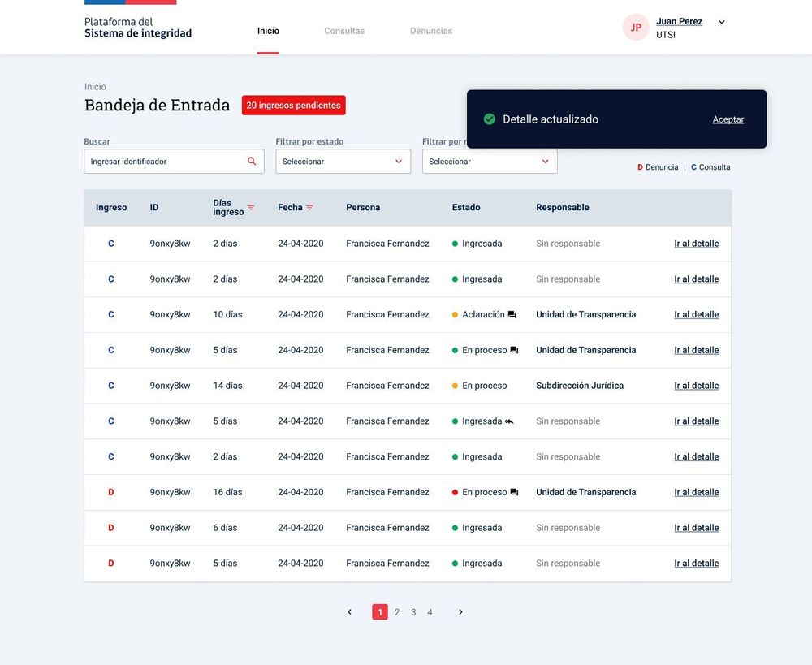Go to page 1
Screen dimensions: 812x665
379,611
